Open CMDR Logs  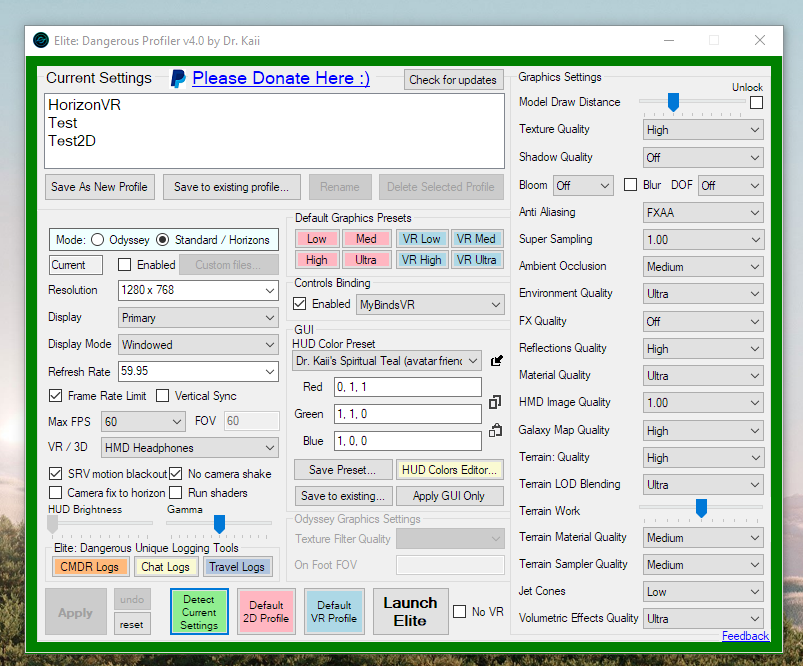click(x=90, y=567)
